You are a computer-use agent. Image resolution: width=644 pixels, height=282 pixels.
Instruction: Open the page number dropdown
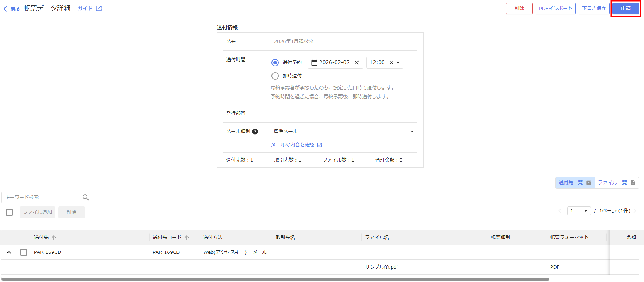(579, 211)
